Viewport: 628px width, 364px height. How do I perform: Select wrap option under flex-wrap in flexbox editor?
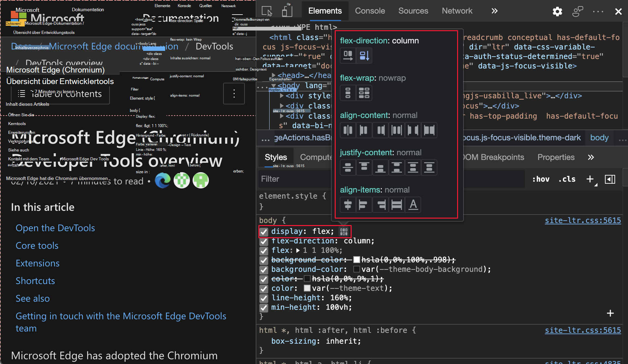coord(364,93)
